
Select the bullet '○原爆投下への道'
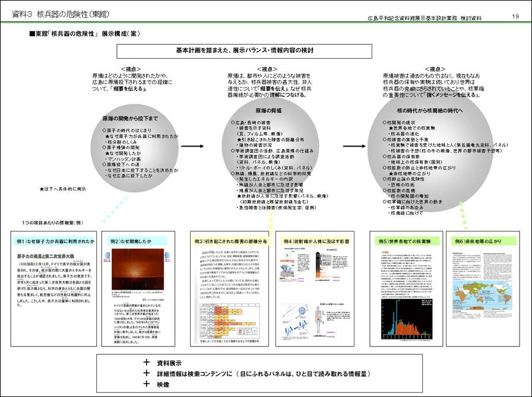click(x=121, y=164)
